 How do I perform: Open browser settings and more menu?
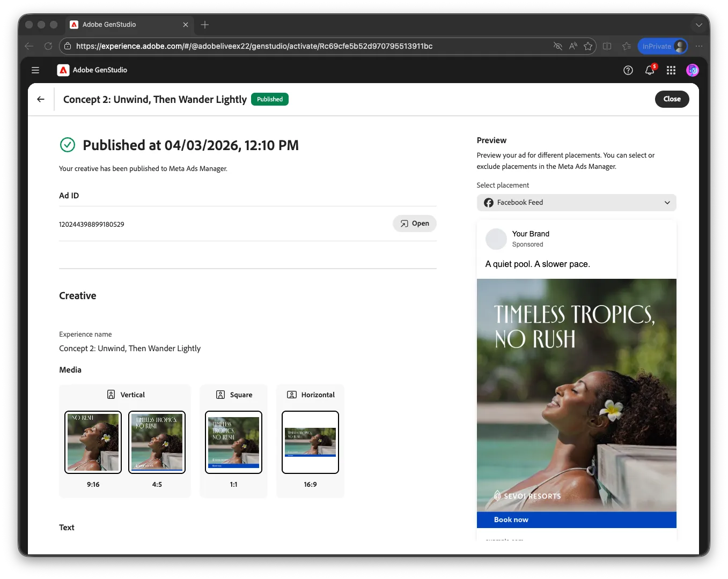(x=699, y=46)
